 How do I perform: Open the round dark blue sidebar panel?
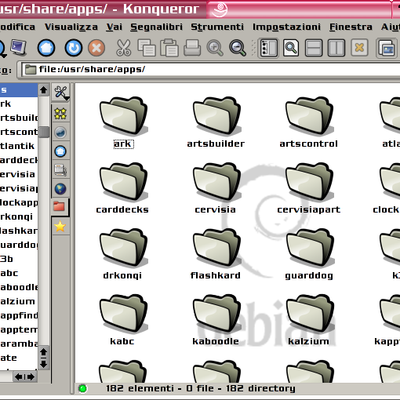point(60,133)
